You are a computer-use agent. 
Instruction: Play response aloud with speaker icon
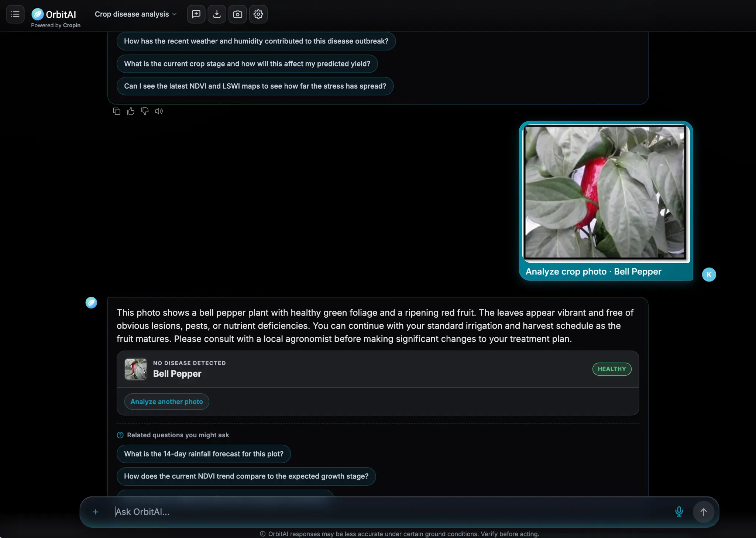pyautogui.click(x=159, y=111)
